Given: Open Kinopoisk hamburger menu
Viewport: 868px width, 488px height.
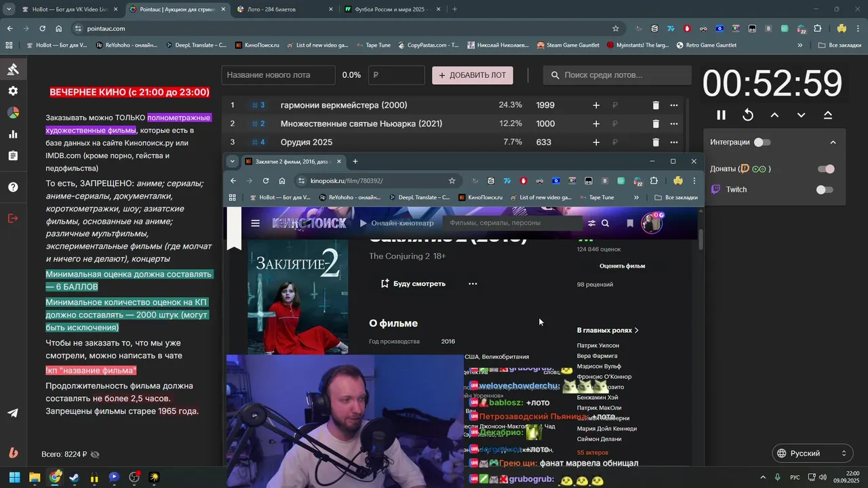Looking at the screenshot, I should click(x=255, y=223).
